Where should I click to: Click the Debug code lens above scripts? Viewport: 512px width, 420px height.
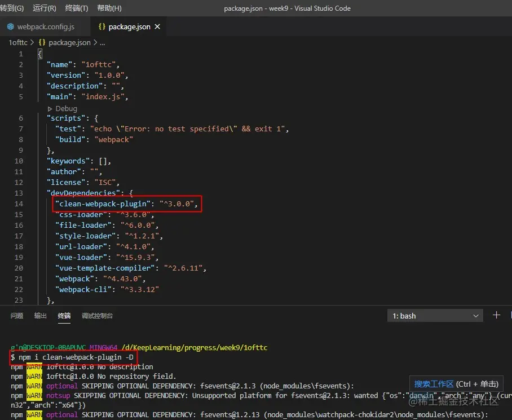(67, 108)
